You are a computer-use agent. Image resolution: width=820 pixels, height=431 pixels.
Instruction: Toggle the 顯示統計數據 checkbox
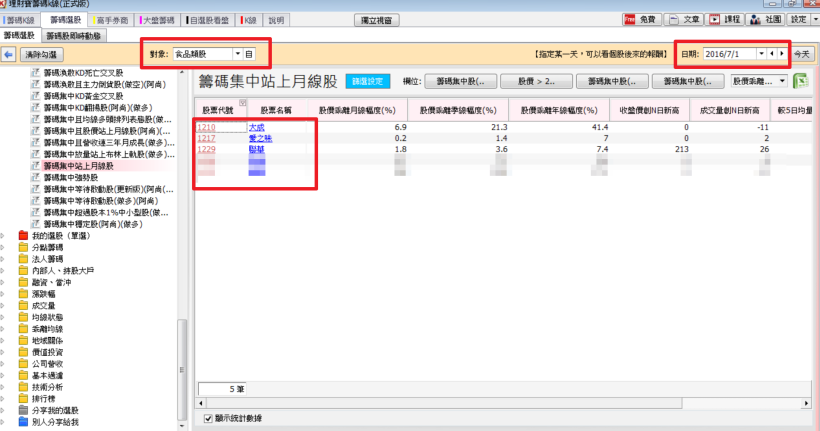[x=208, y=418]
